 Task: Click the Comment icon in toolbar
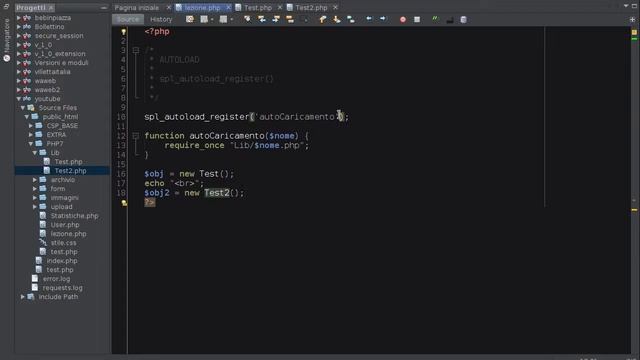point(449,20)
